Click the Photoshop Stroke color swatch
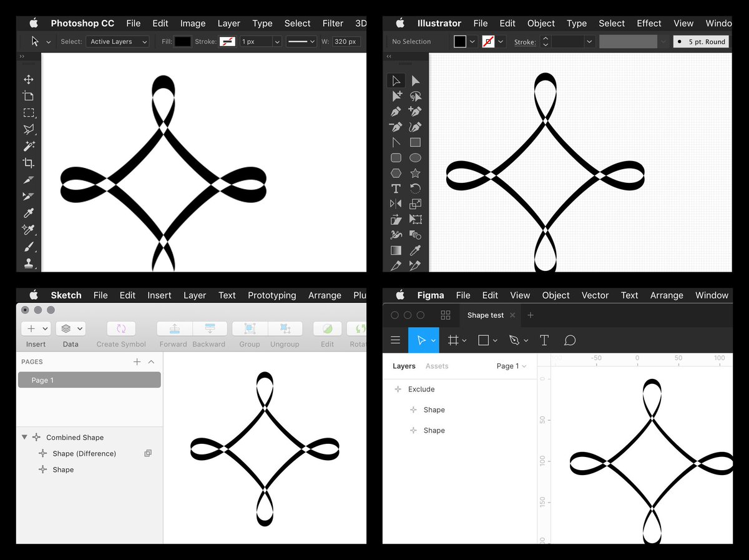 pyautogui.click(x=227, y=42)
